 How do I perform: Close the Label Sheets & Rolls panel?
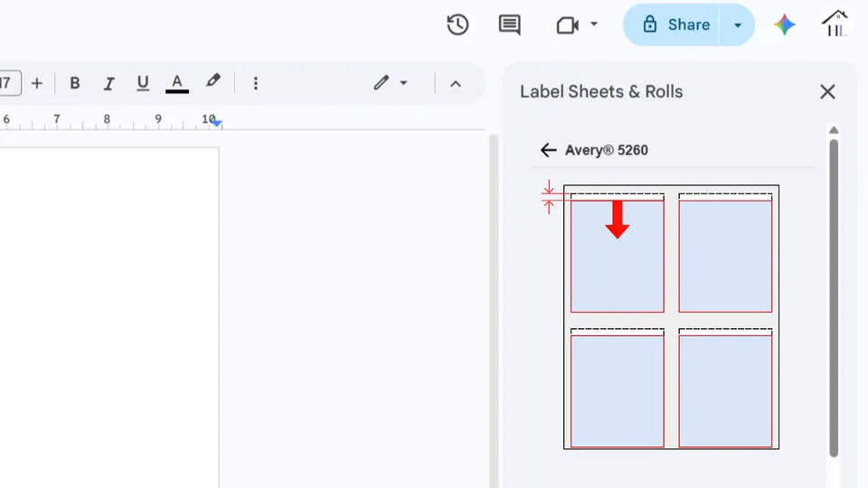tap(827, 92)
